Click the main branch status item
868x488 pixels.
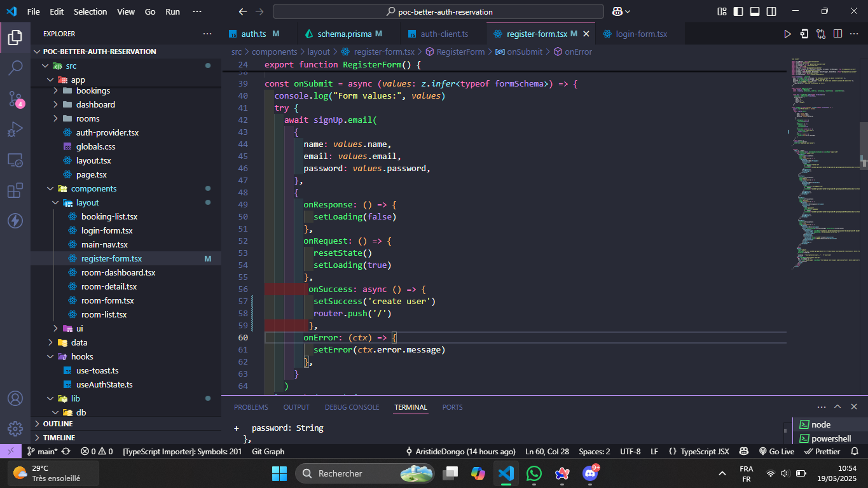tap(43, 452)
